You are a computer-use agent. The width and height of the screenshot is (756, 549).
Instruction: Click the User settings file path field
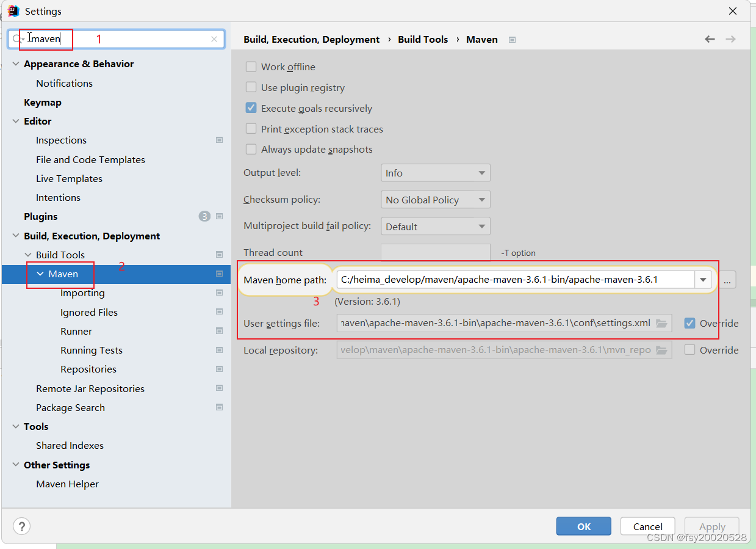pos(504,323)
